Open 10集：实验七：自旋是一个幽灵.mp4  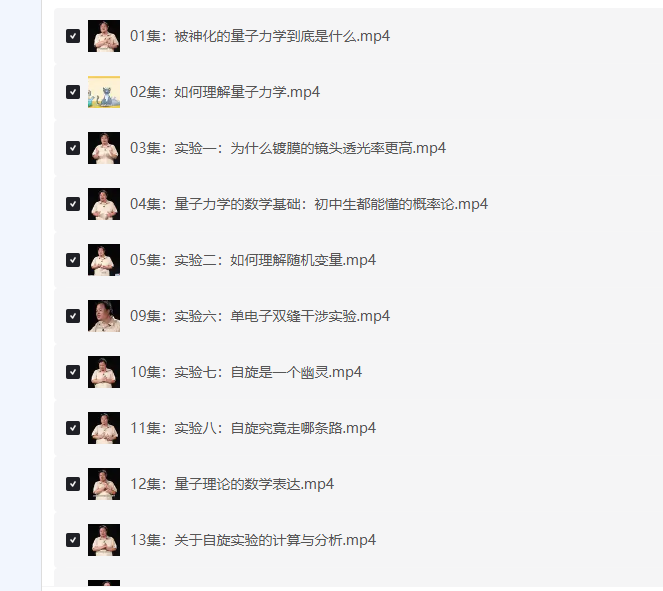(x=246, y=372)
